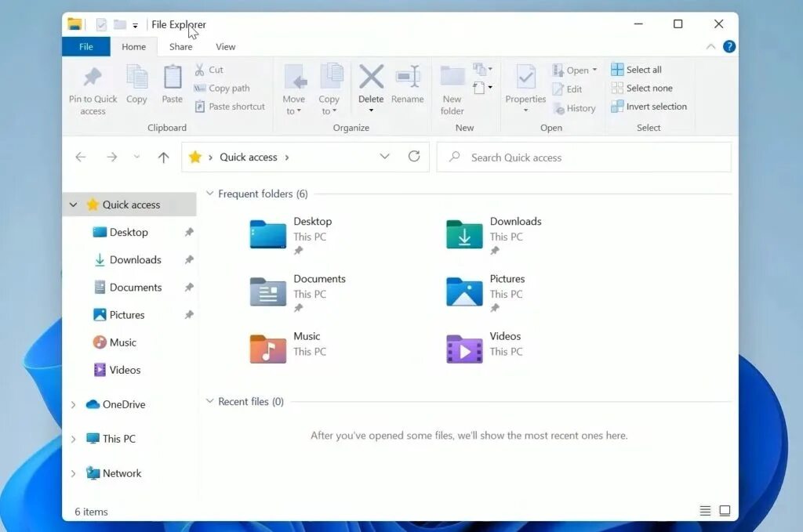This screenshot has width=803, height=532.
Task: Select Downloads in the navigation pane
Action: pyautogui.click(x=128, y=260)
